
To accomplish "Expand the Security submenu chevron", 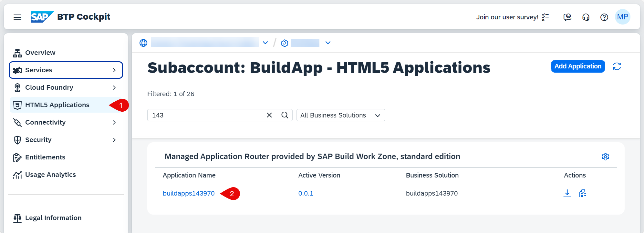I will (114, 140).
